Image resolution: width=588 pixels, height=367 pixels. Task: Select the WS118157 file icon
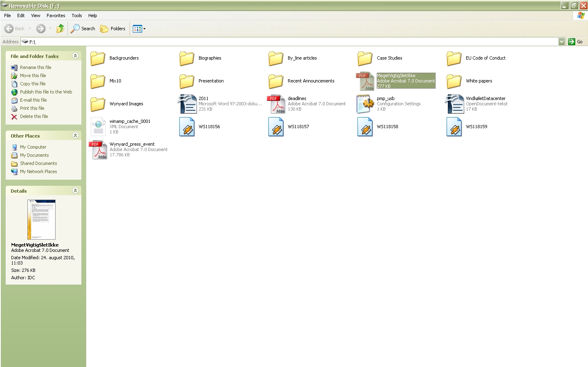pos(276,127)
